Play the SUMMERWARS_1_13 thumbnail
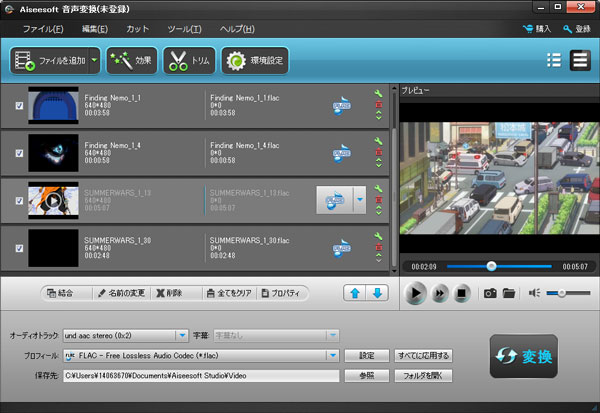This screenshot has width=600, height=413. (x=53, y=200)
